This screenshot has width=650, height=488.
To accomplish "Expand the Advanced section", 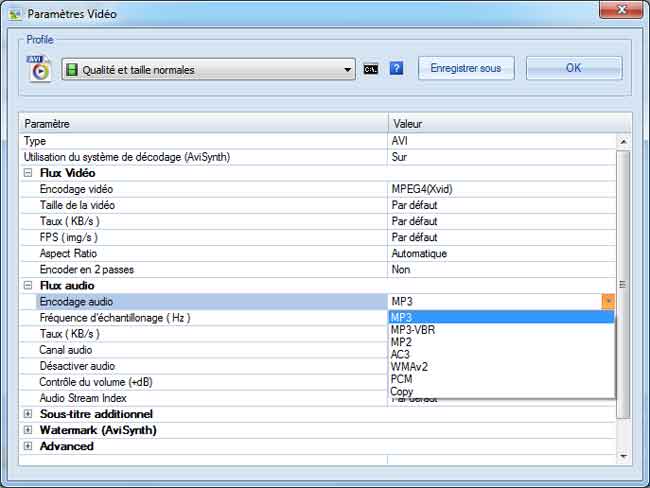I will [27, 446].
